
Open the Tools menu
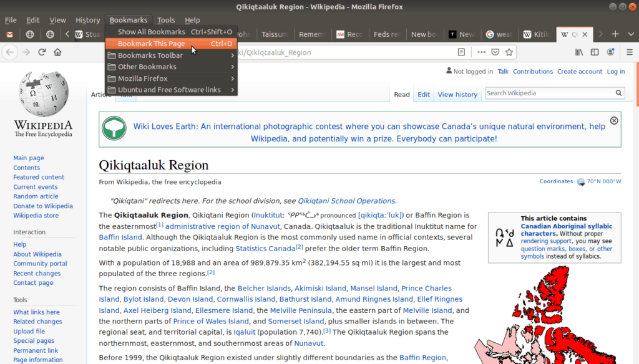166,20
